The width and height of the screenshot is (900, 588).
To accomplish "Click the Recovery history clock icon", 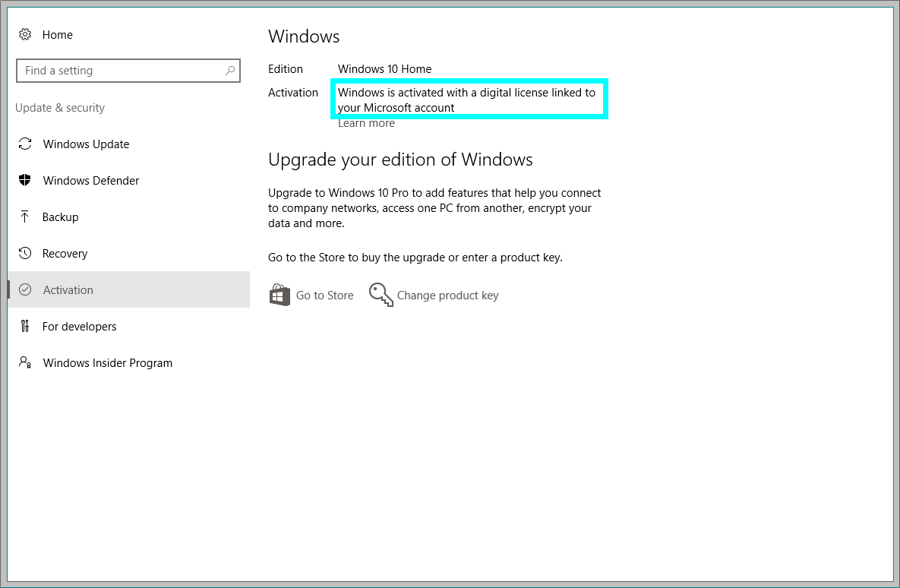I will (24, 253).
